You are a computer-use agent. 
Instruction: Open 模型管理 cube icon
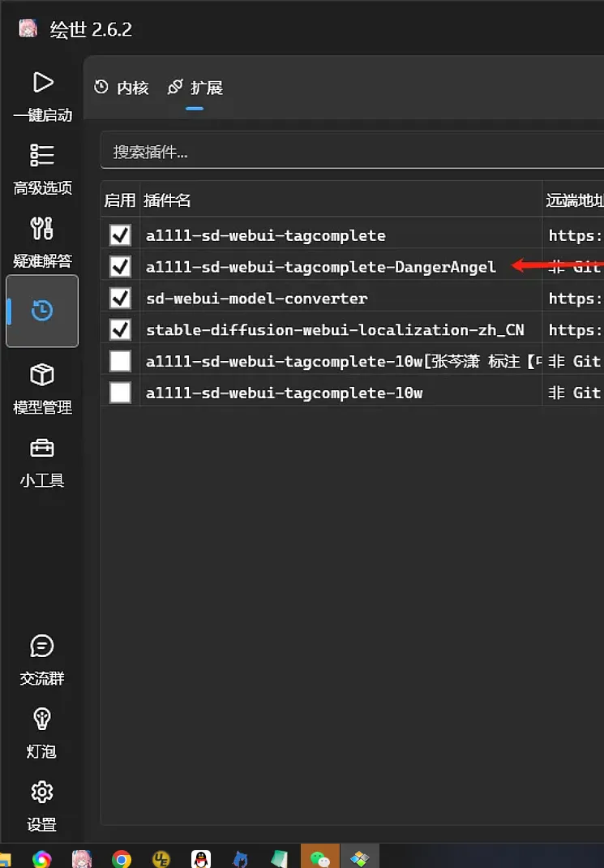click(42, 375)
